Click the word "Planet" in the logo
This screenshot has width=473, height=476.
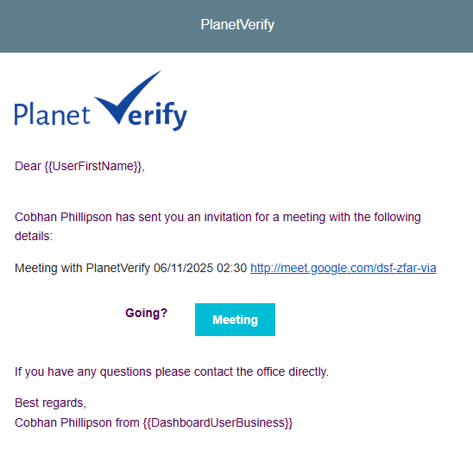52,114
